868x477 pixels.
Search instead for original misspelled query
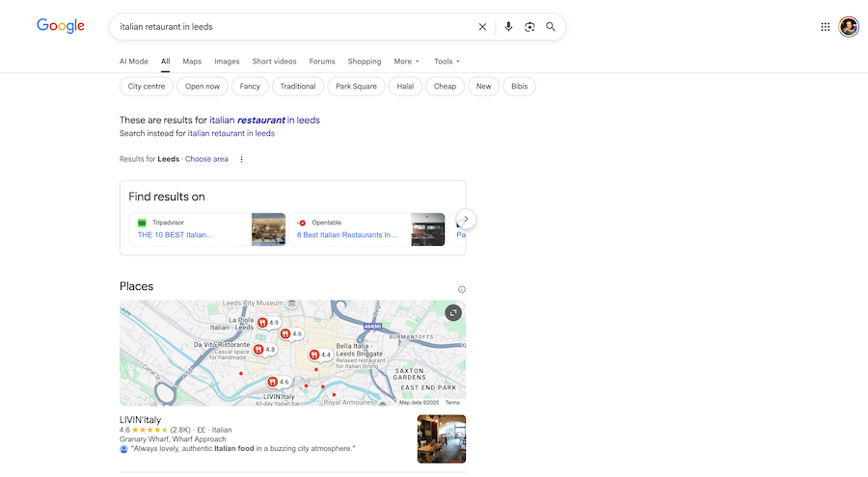[x=231, y=134]
